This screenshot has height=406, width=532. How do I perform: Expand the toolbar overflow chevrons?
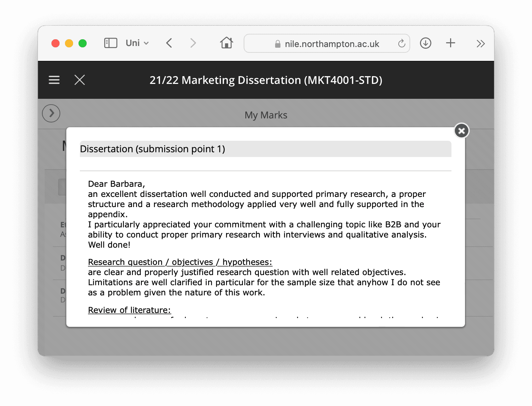(480, 43)
